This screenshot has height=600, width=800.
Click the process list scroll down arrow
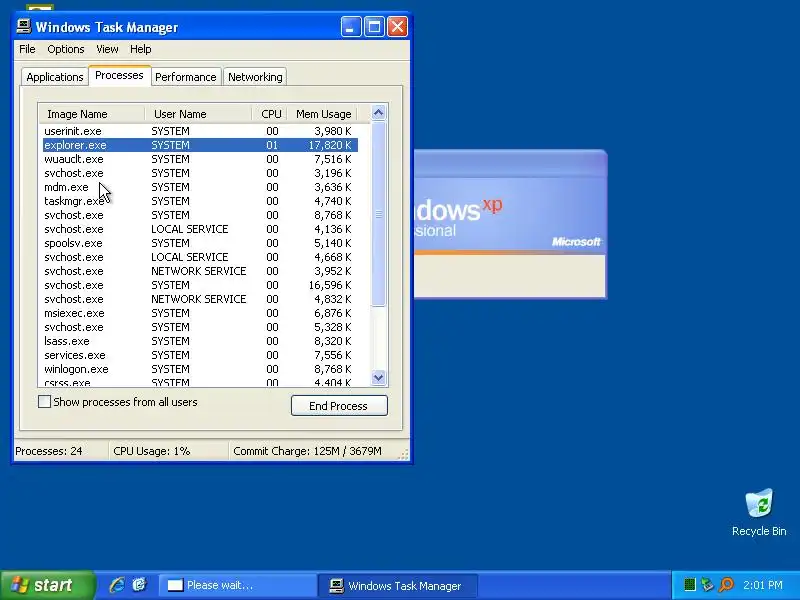click(379, 378)
